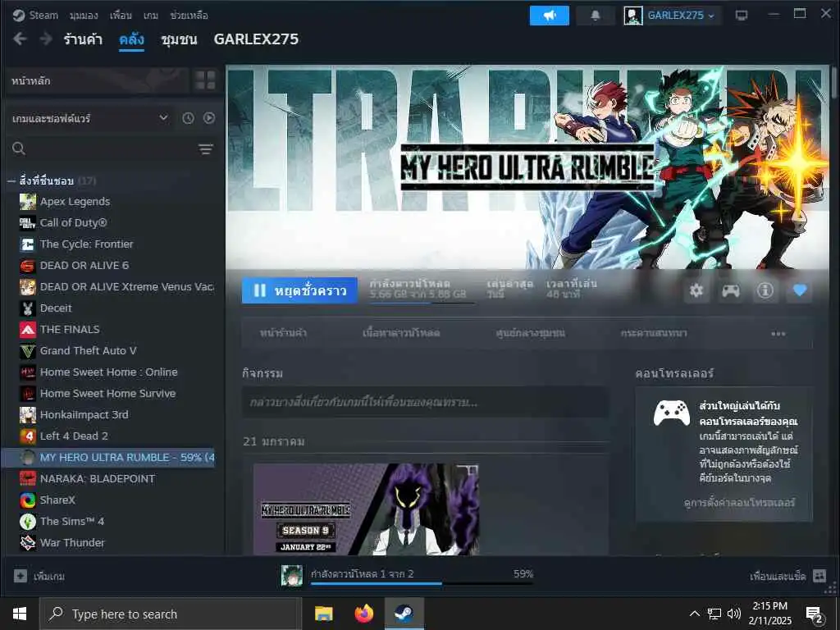The image size is (840, 630).
Task: Open game settings gear icon
Action: tap(696, 290)
